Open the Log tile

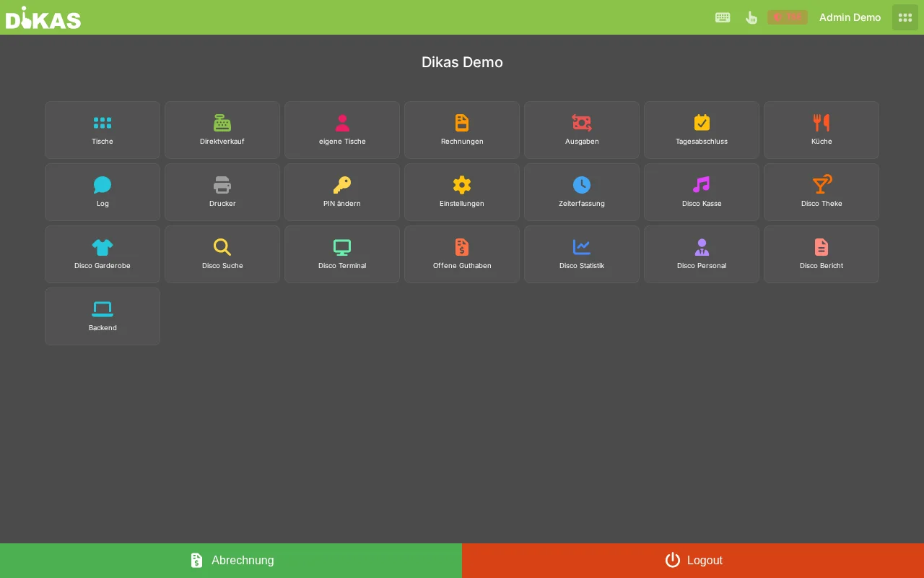(x=103, y=192)
